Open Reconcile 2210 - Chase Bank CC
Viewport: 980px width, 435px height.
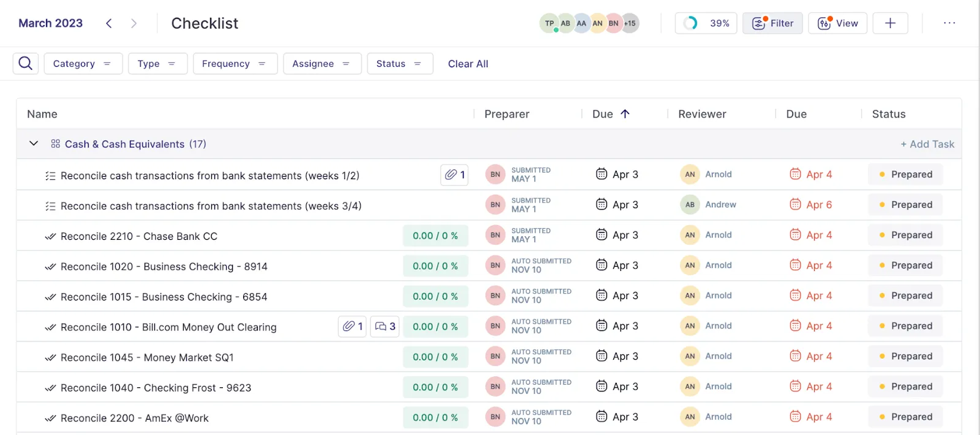point(139,236)
